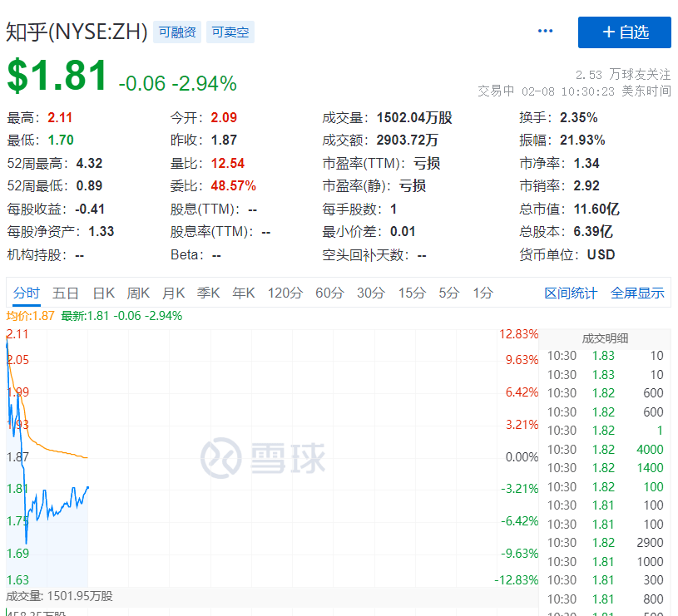Click the 每股净资产 value 1.33
Screen dimensions: 678x616
101,232
